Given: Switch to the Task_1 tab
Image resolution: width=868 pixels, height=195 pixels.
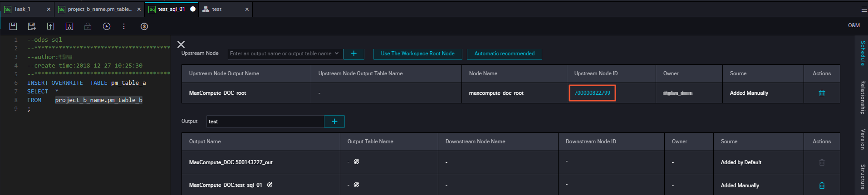Looking at the screenshot, I should [22, 9].
